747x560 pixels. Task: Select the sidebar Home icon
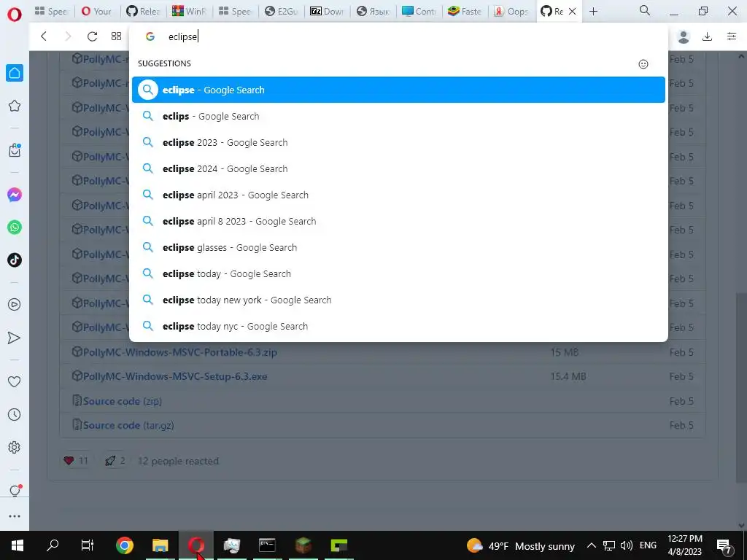click(x=15, y=73)
